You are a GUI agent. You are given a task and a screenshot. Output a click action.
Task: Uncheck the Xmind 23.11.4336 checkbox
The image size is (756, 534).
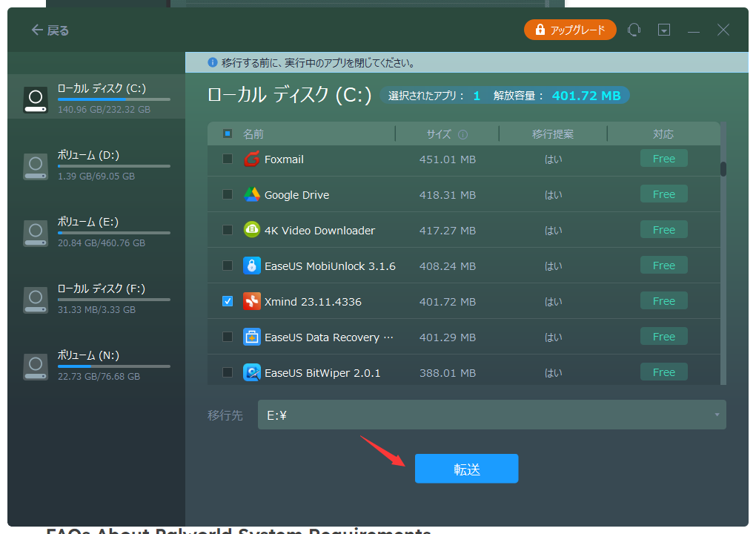coord(228,301)
